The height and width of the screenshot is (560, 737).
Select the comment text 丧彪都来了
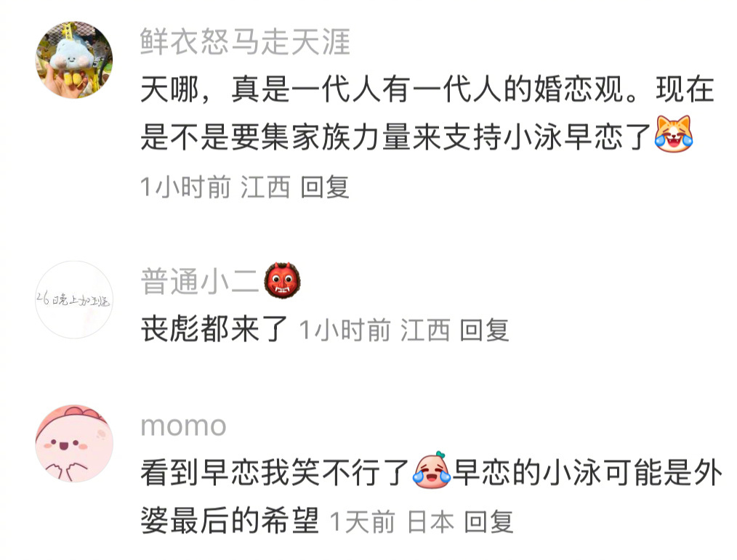pyautogui.click(x=214, y=329)
